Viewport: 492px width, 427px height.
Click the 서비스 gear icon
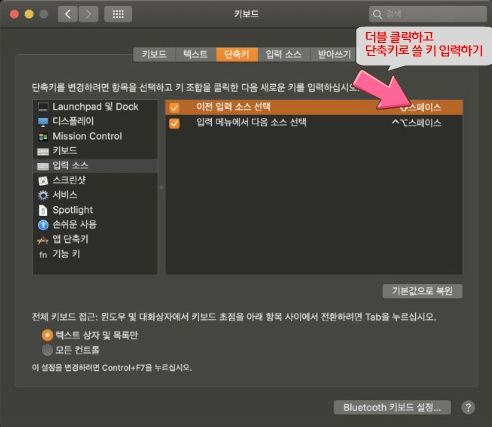[43, 195]
